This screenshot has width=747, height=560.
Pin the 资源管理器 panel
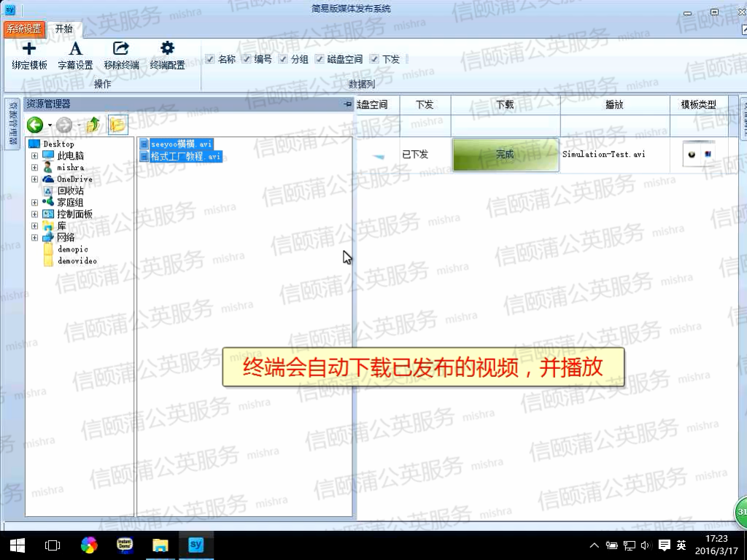click(x=347, y=104)
